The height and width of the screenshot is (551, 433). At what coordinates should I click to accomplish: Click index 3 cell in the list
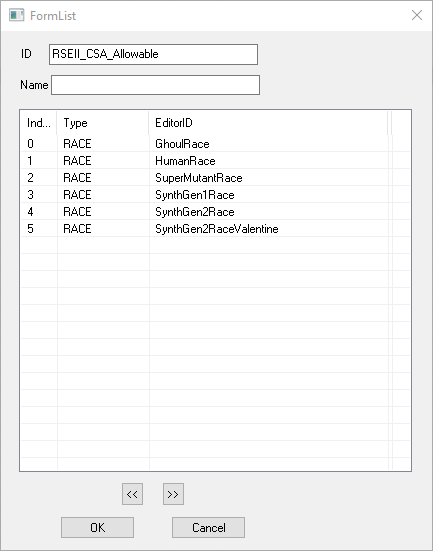(x=39, y=195)
